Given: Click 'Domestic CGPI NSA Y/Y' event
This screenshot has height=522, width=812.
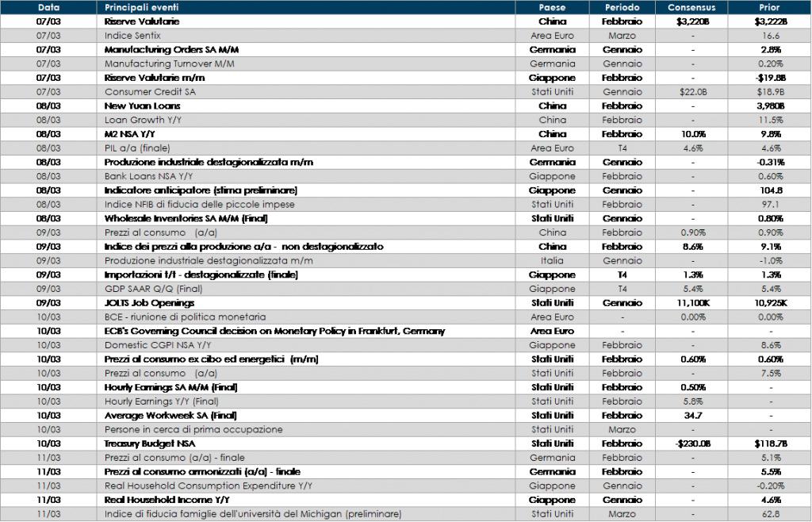Looking at the screenshot, I should pos(156,345).
